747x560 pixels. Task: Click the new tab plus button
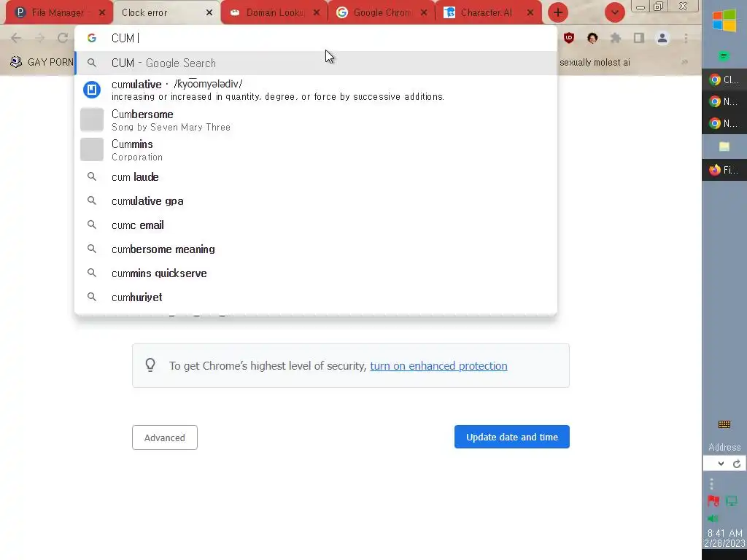tap(558, 12)
